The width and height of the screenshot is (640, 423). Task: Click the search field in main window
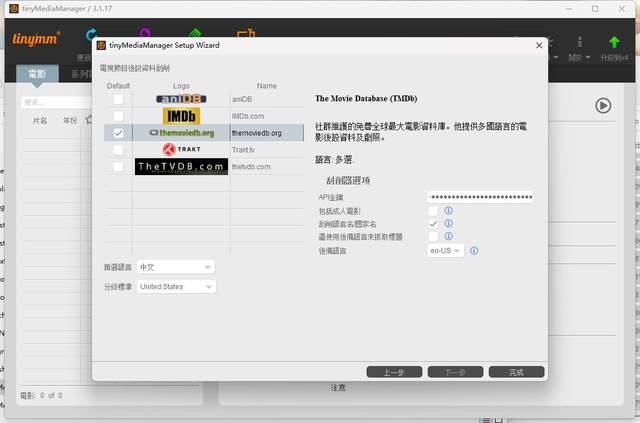point(57,102)
